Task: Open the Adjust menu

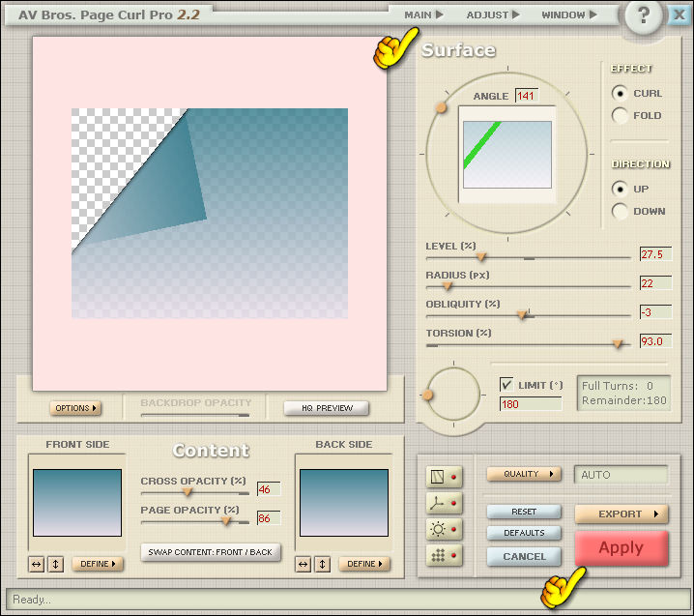Action: pos(493,15)
